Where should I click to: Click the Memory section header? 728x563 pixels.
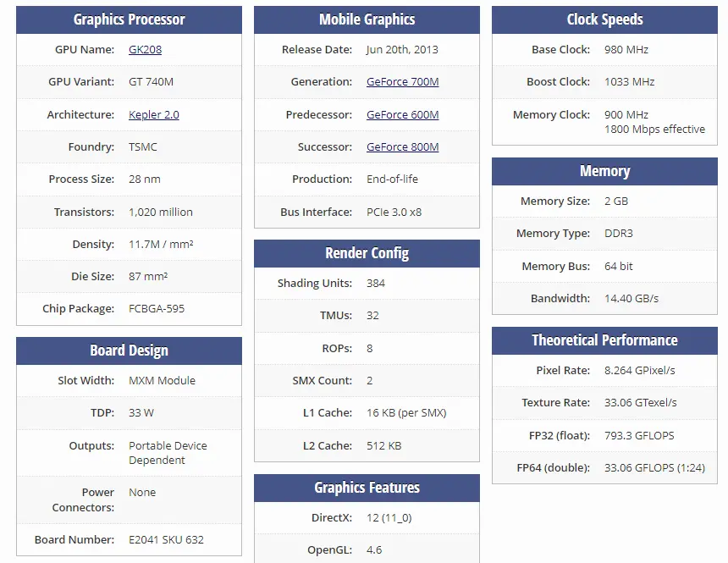(x=604, y=171)
